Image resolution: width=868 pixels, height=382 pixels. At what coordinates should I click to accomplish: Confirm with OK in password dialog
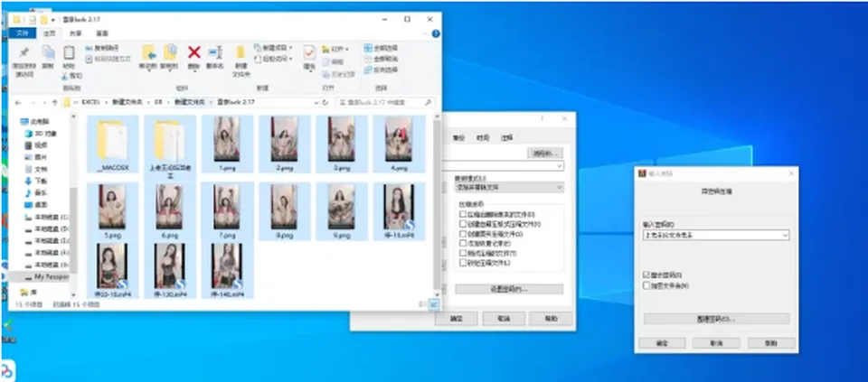[x=662, y=343]
